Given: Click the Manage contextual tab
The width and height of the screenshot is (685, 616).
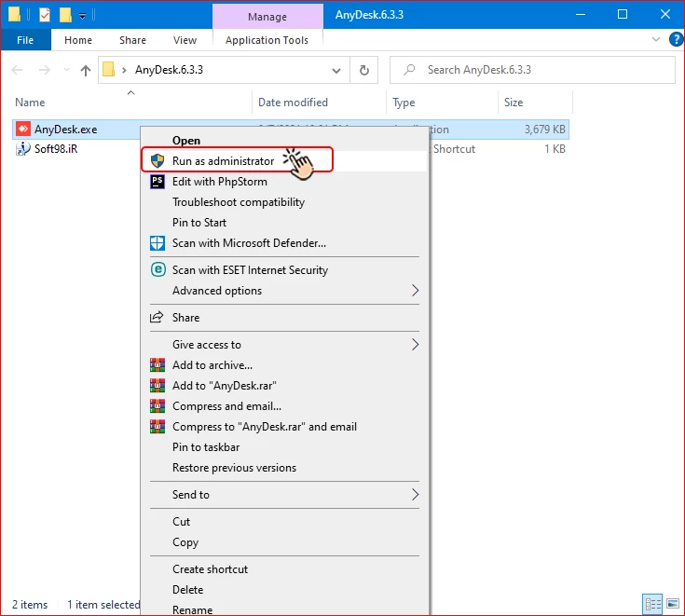Looking at the screenshot, I should point(267,17).
